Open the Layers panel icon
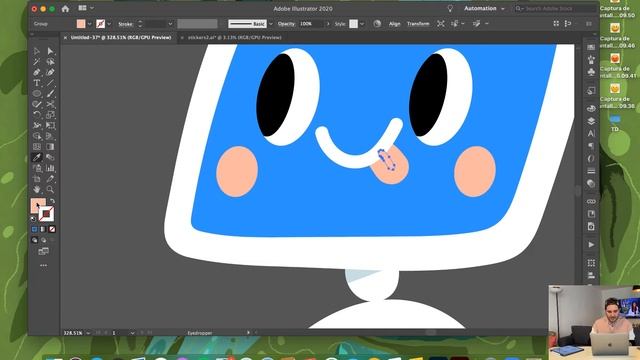The width and height of the screenshot is (640, 360). (x=591, y=121)
